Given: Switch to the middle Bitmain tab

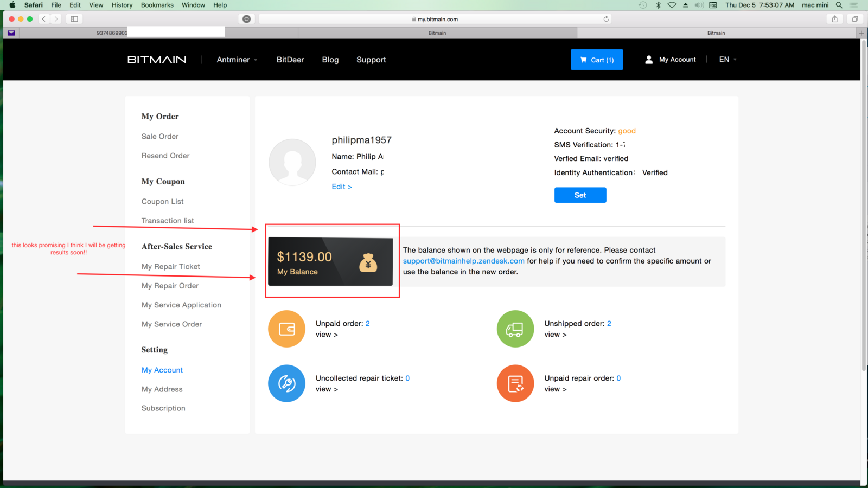Looking at the screenshot, I should (437, 33).
